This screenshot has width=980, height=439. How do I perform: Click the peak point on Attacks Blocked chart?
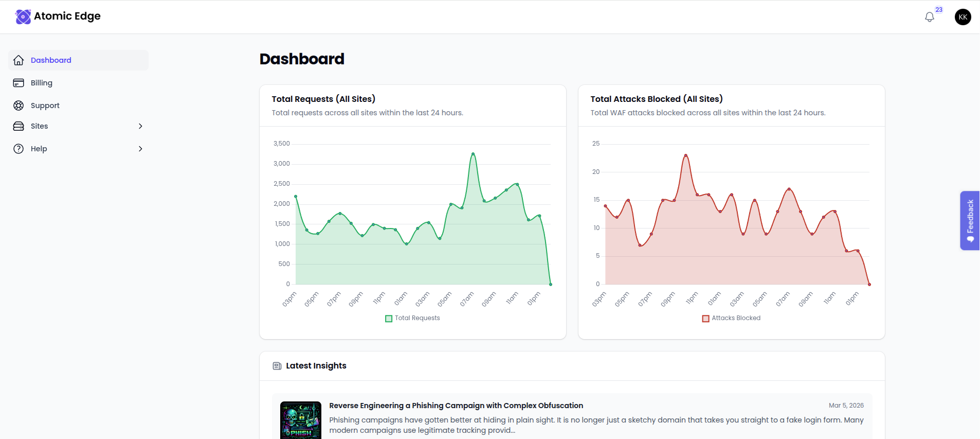(685, 155)
